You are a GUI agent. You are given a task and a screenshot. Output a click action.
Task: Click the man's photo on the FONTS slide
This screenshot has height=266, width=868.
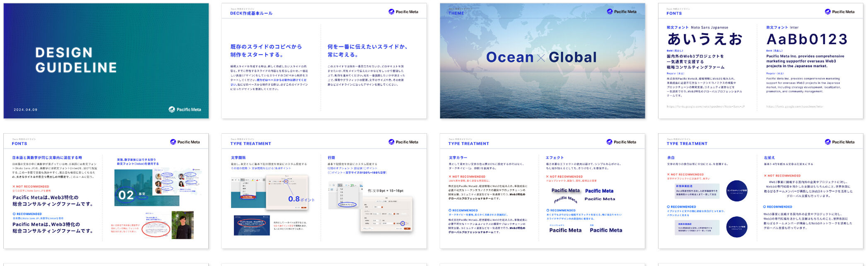tap(183, 225)
